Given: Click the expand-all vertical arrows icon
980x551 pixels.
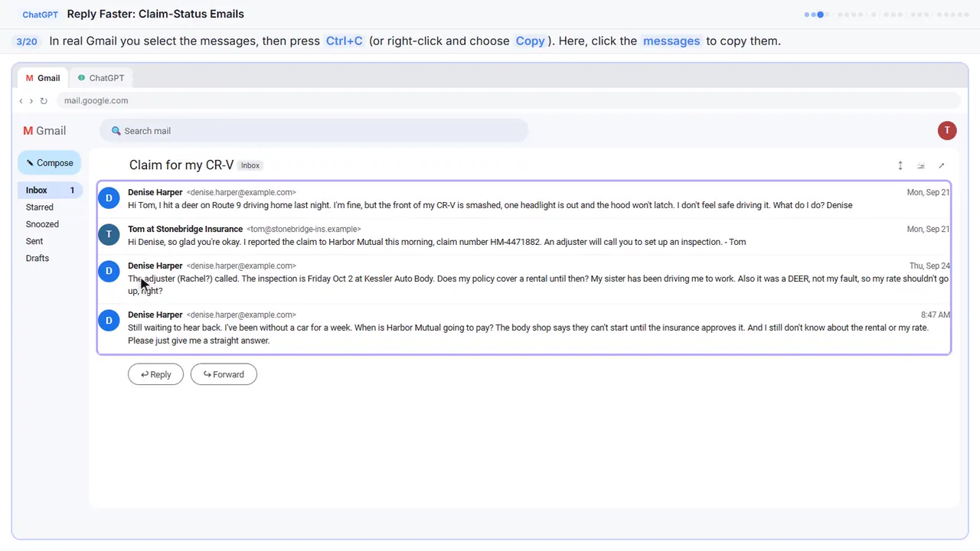Looking at the screenshot, I should click(x=900, y=165).
